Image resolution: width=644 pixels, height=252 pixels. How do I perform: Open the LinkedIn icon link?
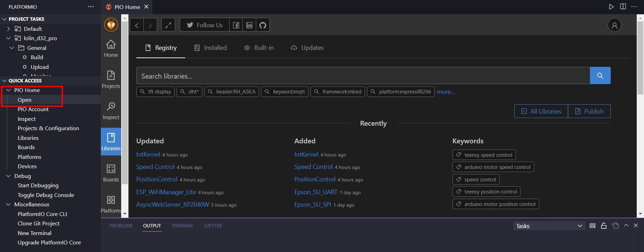pos(249,25)
